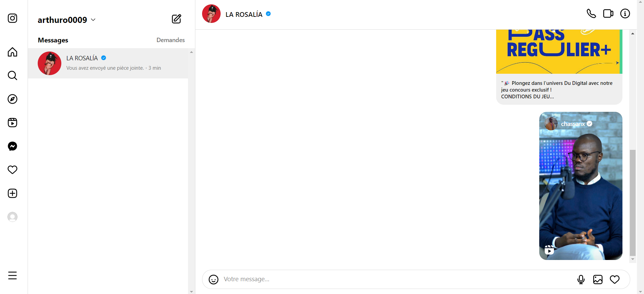Compose a new message
Screen dimensions: 644x294
click(x=176, y=19)
